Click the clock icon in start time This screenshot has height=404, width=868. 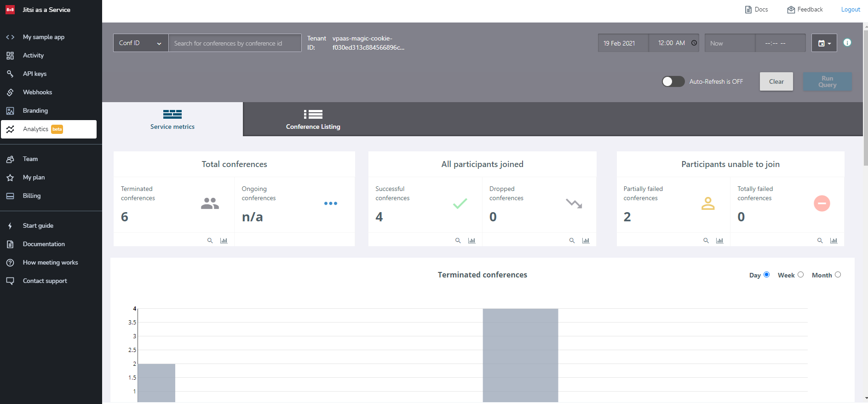pyautogui.click(x=694, y=43)
